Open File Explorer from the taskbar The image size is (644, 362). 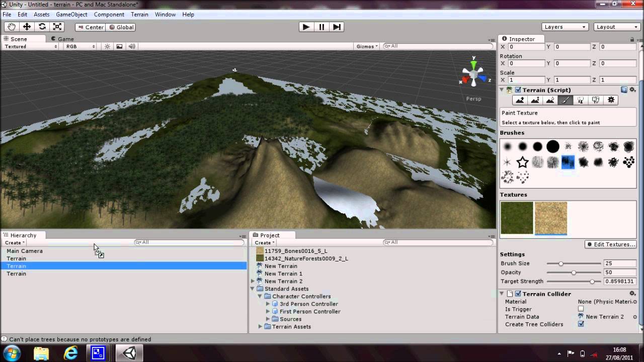point(41,353)
